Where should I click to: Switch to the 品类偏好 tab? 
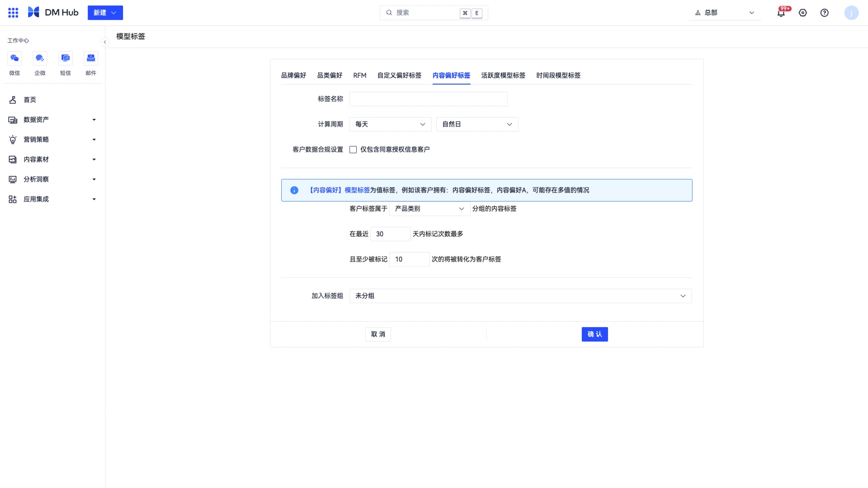330,75
